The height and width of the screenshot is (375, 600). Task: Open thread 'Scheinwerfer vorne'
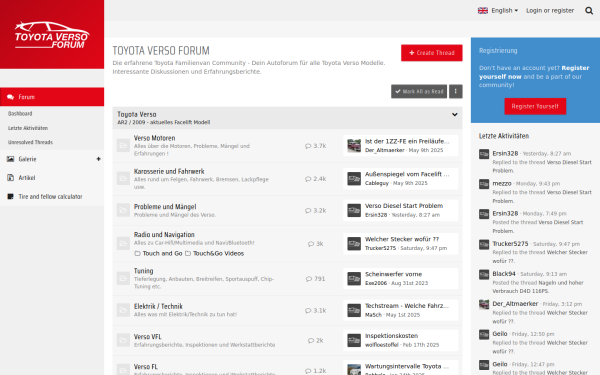(x=393, y=274)
